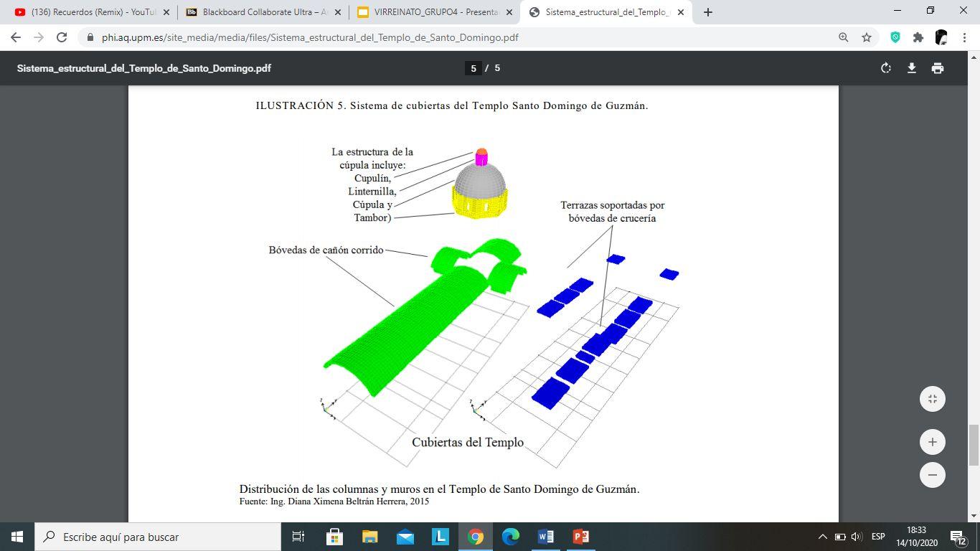
Task: Click the 'Distribución de las columnas' line
Action: pyautogui.click(x=439, y=489)
